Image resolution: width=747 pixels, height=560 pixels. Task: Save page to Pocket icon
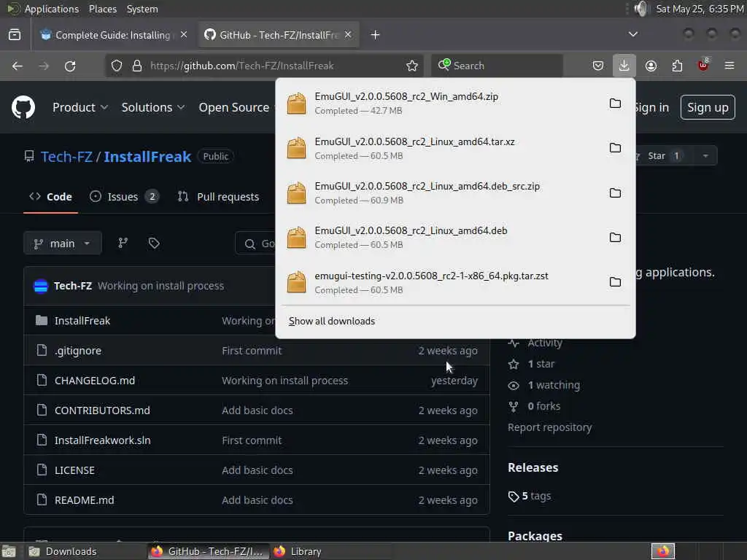598,66
